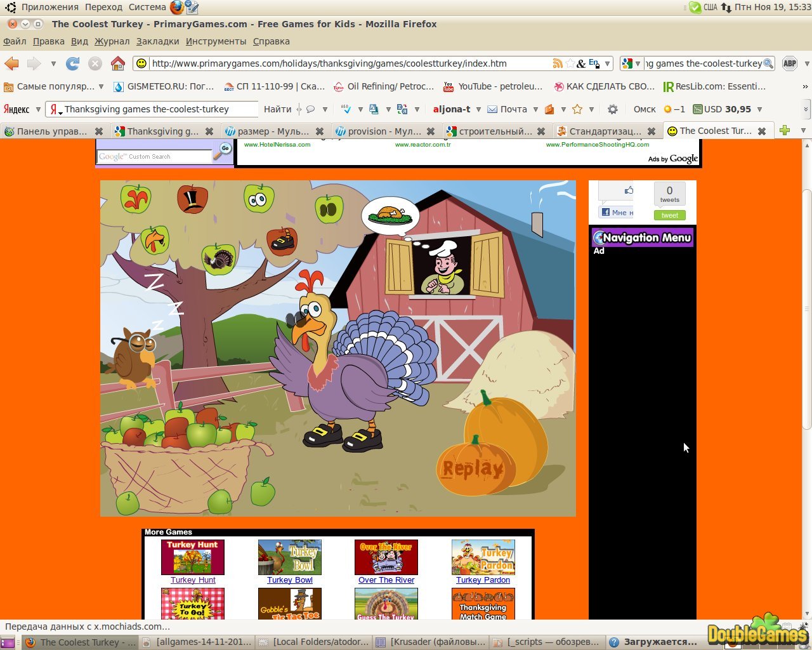Click the Forward navigation arrow

[x=34, y=63]
